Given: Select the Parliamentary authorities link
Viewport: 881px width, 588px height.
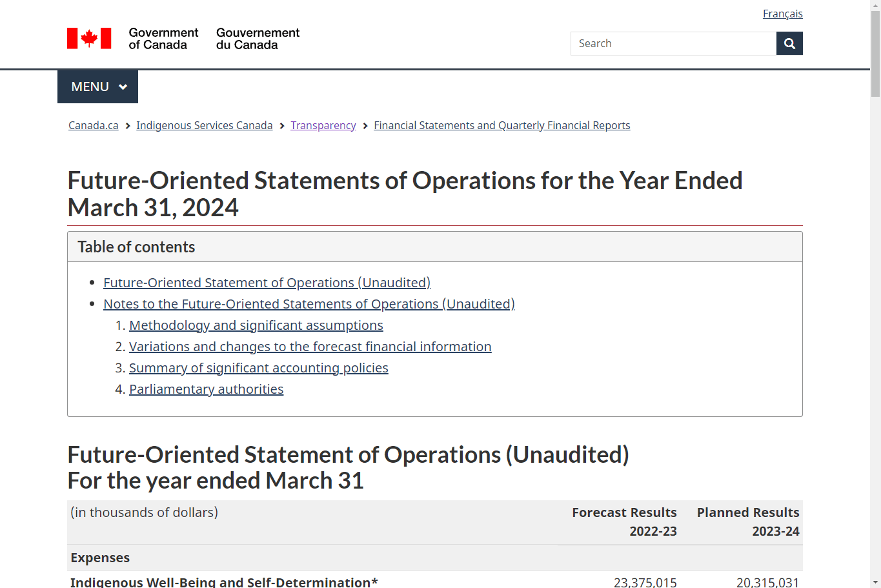Looking at the screenshot, I should 206,389.
